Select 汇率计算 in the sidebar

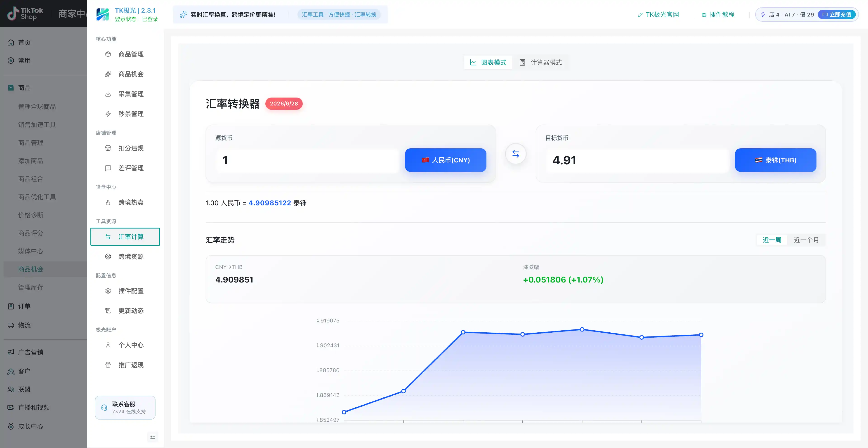125,237
